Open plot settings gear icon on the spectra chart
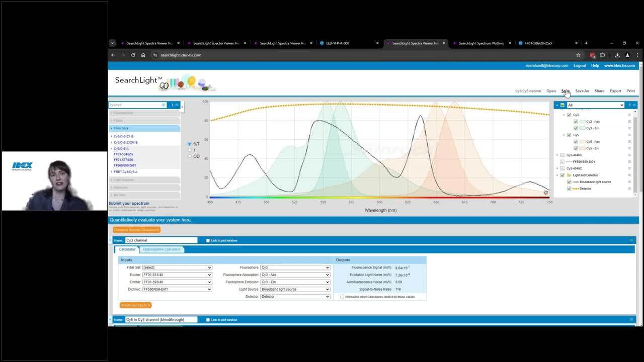Image resolution: width=644 pixels, height=362 pixels. tap(545, 192)
